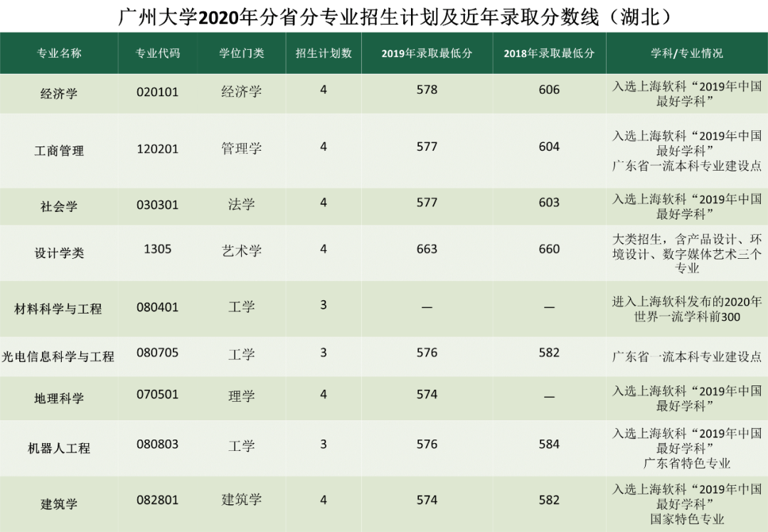Click the 2019 score in the 机器人工程 row

pyautogui.click(x=427, y=445)
